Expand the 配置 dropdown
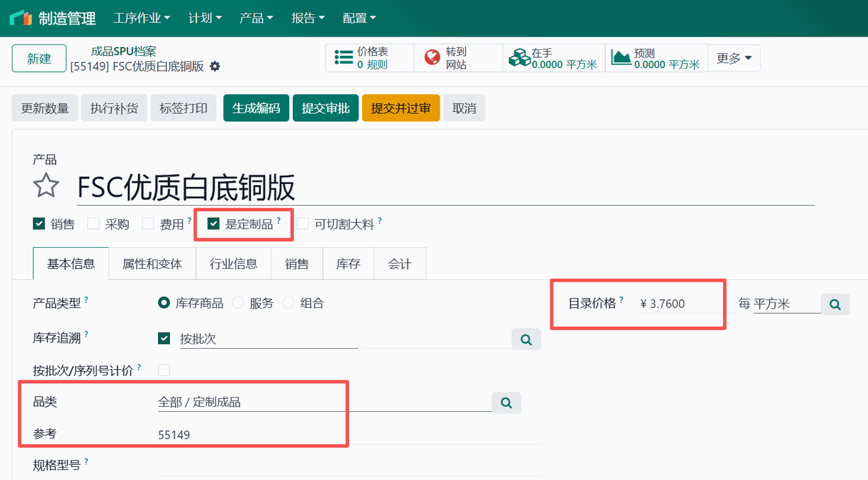The height and width of the screenshot is (480, 868). 358,18
